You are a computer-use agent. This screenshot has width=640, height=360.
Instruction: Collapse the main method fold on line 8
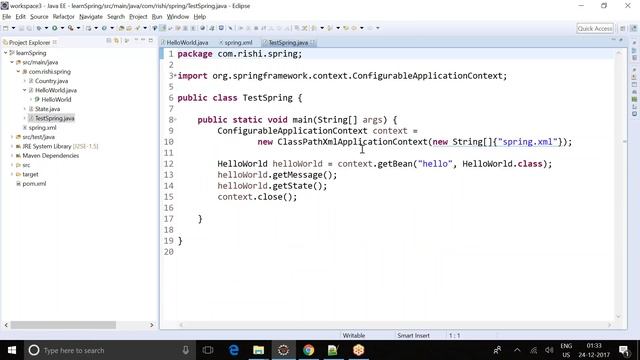(175, 119)
